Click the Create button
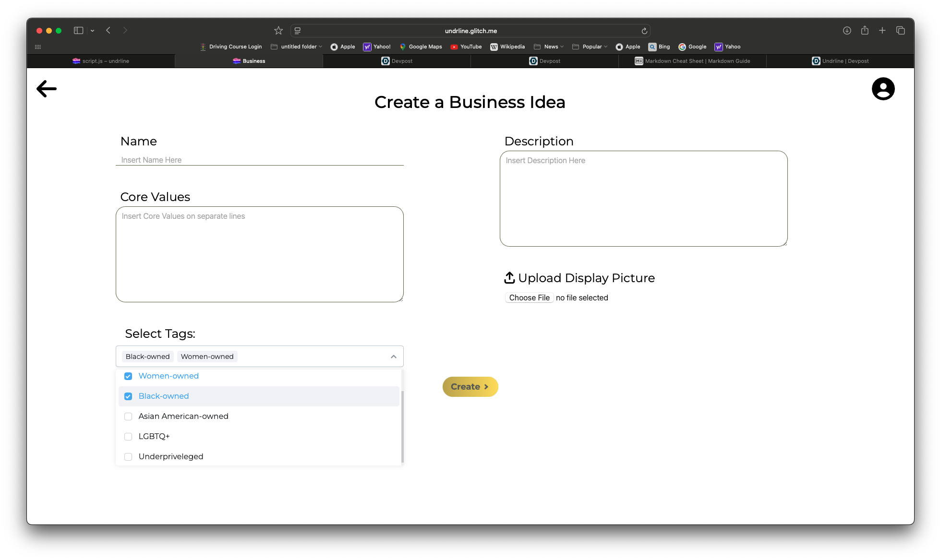941x560 pixels. [x=470, y=387]
